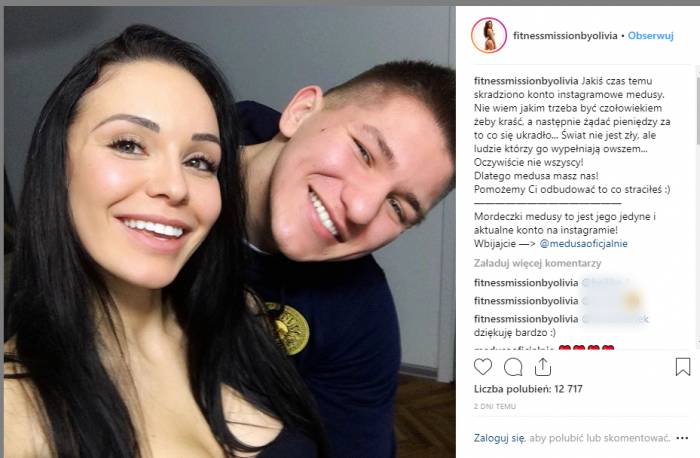The width and height of the screenshot is (700, 458).
Task: Open more options with three dots icon
Action: pos(682,438)
